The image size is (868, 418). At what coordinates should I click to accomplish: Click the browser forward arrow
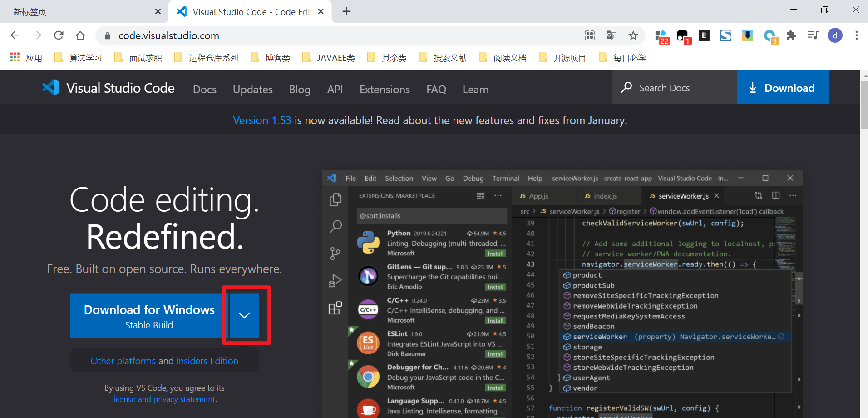37,35
